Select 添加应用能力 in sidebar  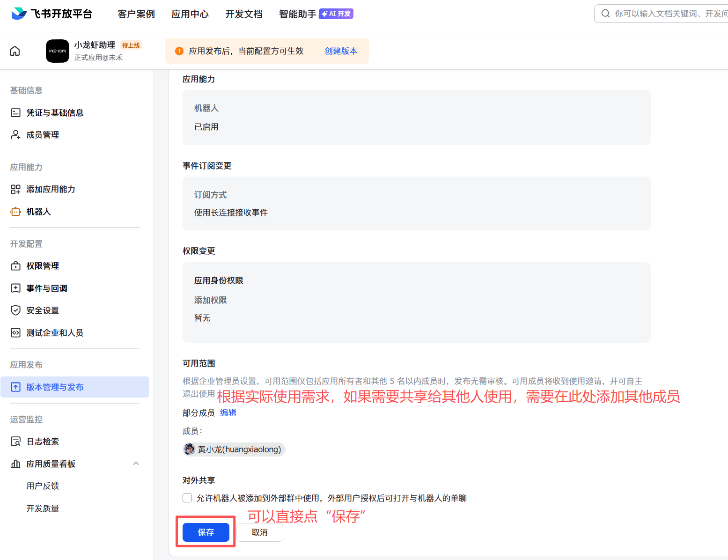pos(51,189)
